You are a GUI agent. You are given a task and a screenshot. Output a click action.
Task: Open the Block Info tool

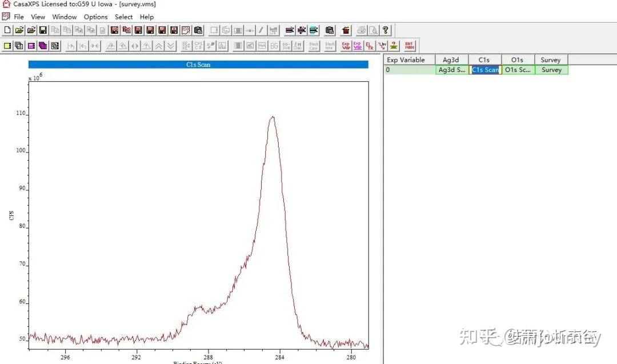pyautogui.click(x=330, y=46)
